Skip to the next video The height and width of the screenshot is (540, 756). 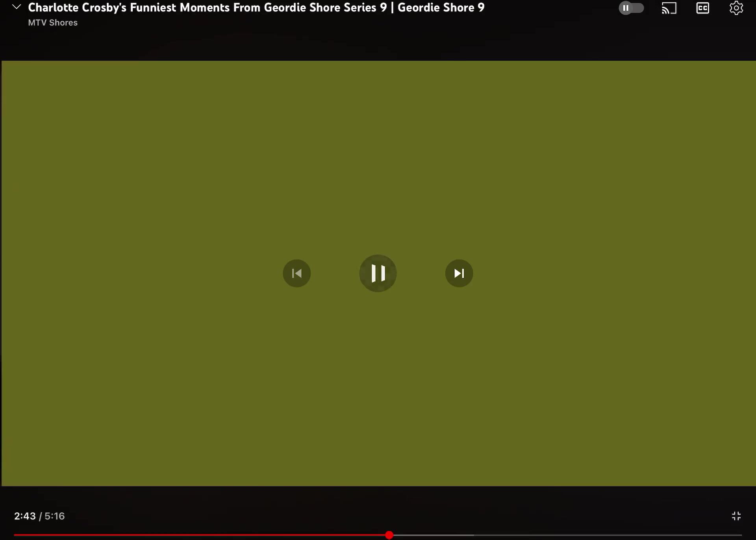(459, 273)
